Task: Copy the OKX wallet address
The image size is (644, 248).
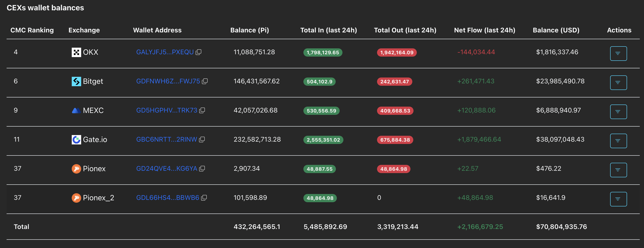Action: tap(199, 52)
